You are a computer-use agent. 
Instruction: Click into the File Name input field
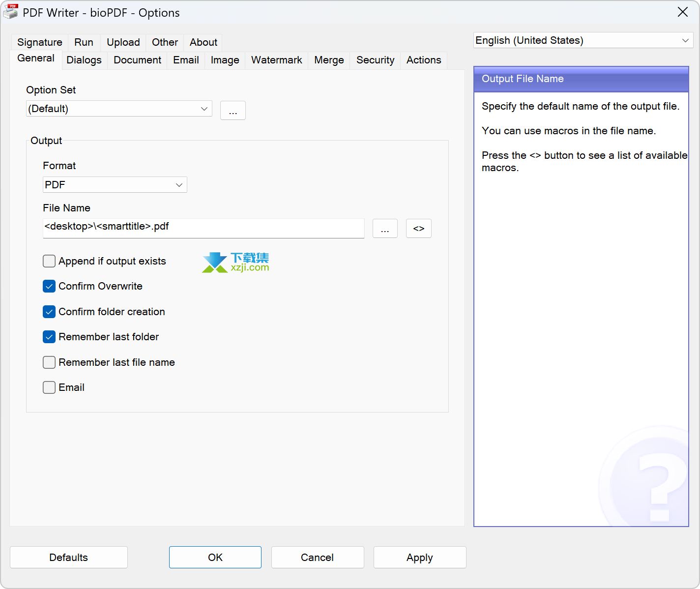(x=204, y=228)
